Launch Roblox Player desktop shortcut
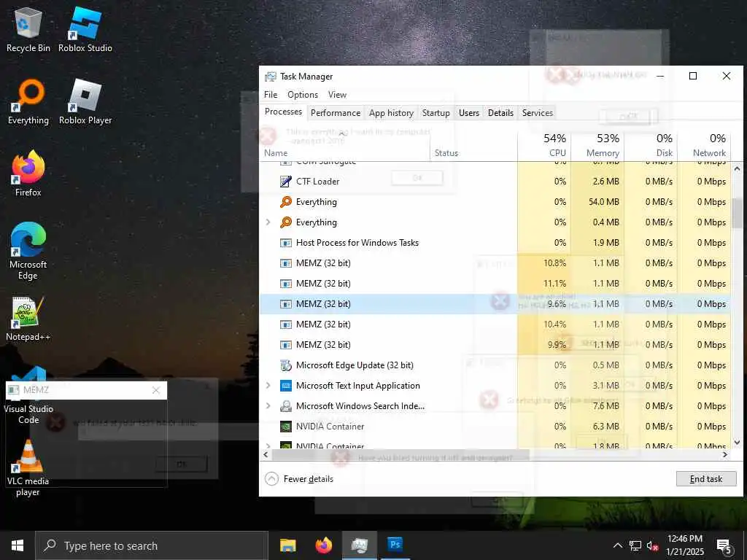This screenshot has width=747, height=560. click(85, 102)
